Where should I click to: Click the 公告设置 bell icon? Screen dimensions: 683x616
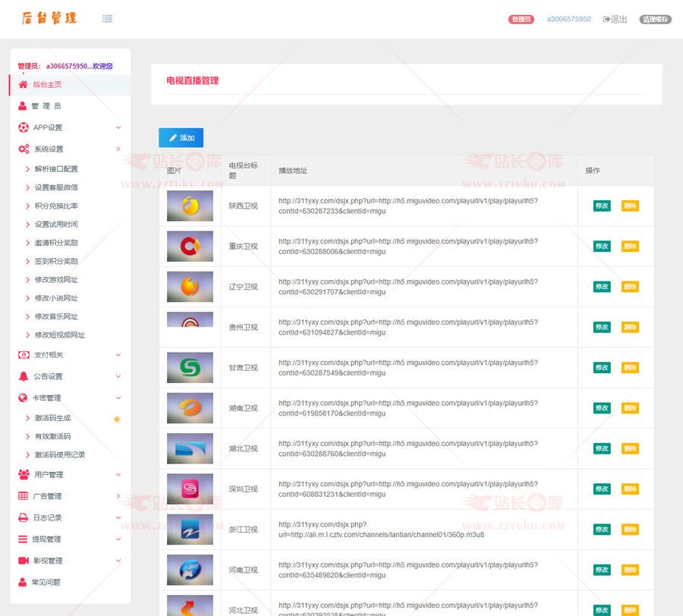point(23,376)
